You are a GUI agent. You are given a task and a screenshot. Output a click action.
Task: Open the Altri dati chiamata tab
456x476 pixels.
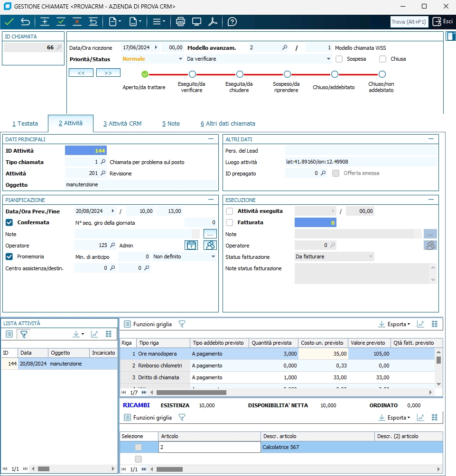pyautogui.click(x=228, y=124)
